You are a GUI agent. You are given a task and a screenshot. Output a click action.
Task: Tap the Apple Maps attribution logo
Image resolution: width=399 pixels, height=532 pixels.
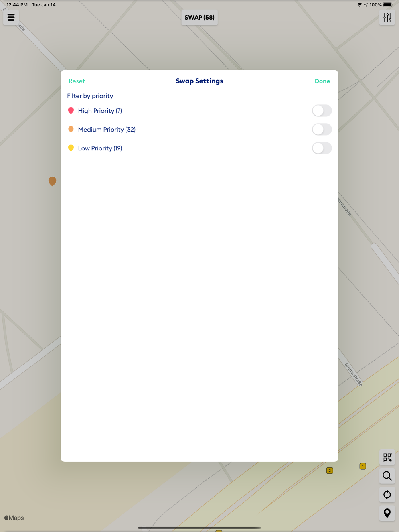click(14, 518)
